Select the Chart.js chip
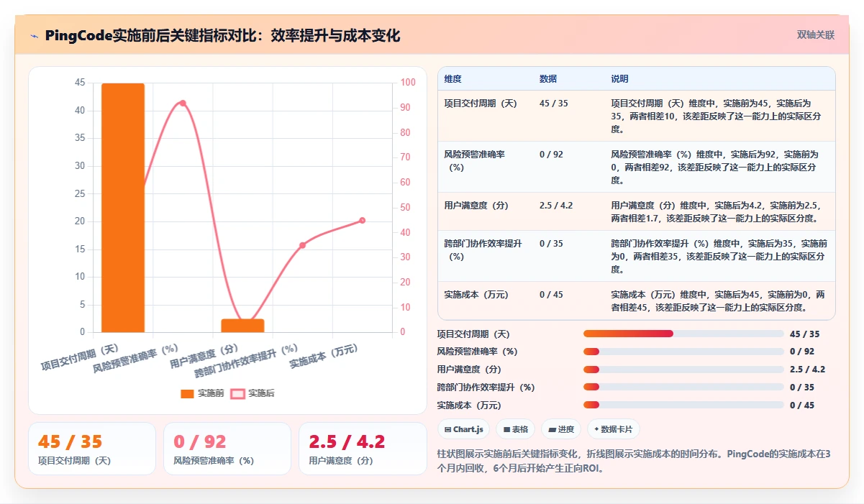 coord(464,429)
